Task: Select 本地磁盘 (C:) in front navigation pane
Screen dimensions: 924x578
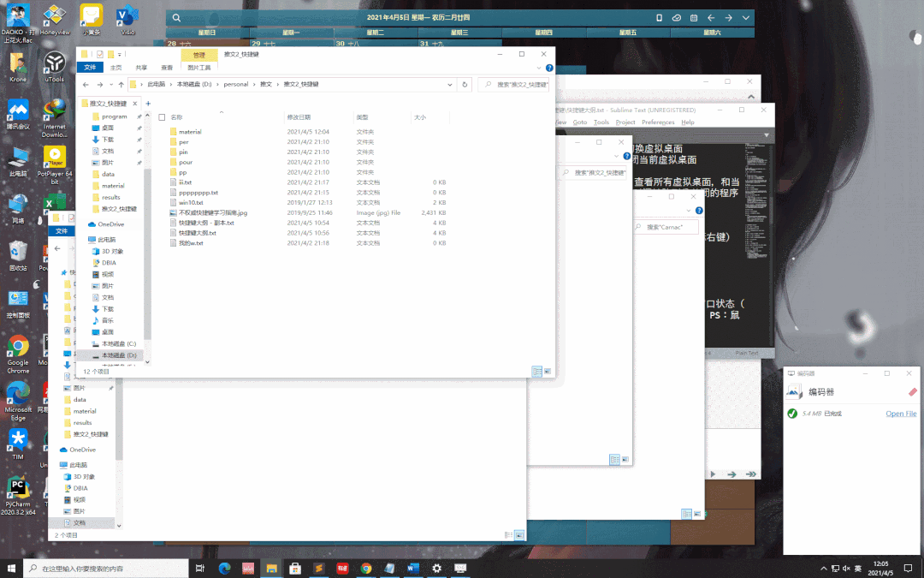Action: click(118, 344)
